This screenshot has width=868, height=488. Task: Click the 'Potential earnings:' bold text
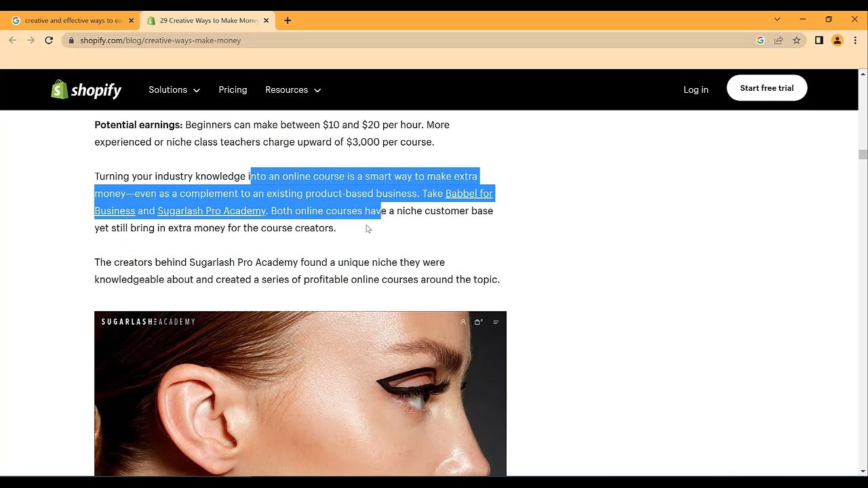coord(138,125)
